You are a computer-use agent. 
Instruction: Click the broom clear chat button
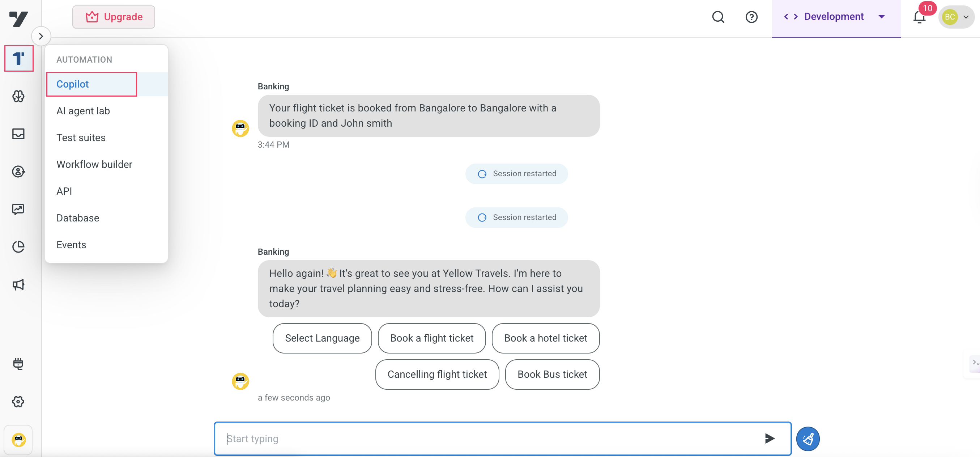(808, 439)
